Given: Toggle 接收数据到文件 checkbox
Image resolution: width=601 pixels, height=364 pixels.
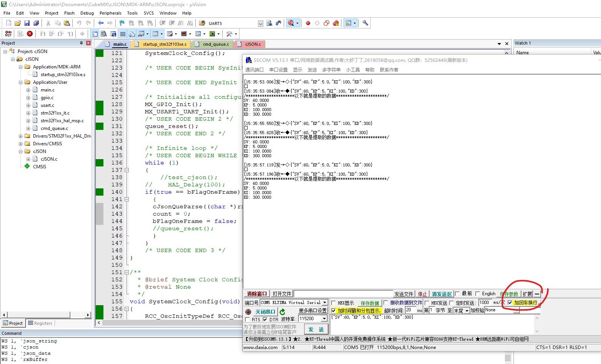Looking at the screenshot, I should [x=386, y=303].
